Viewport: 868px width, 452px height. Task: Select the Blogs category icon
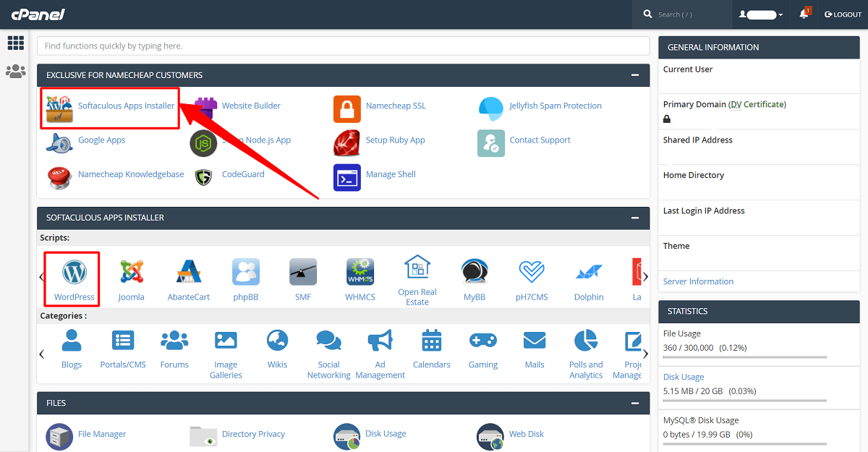click(72, 341)
